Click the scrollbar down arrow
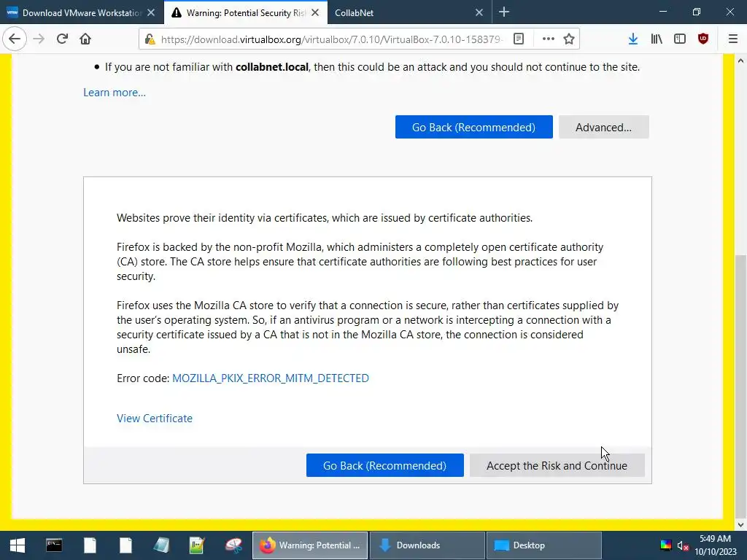Image resolution: width=747 pixels, height=560 pixels. click(740, 525)
